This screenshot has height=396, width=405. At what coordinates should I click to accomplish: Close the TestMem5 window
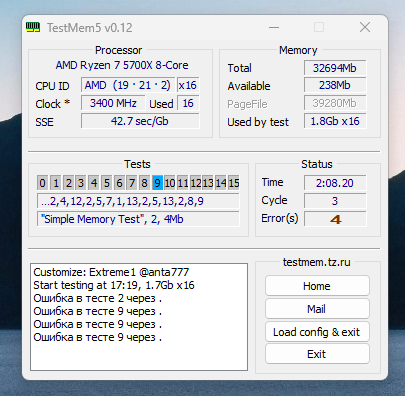coord(365,27)
